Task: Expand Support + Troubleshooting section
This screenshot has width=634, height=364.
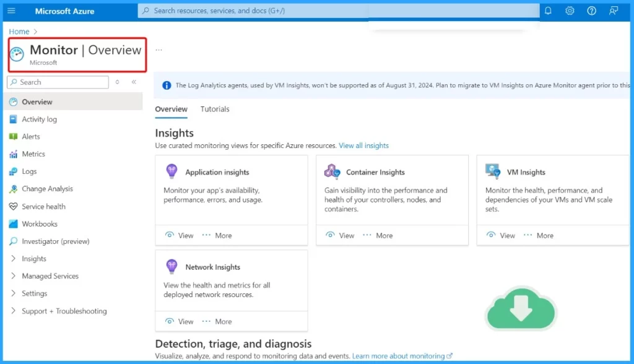Action: point(14,311)
